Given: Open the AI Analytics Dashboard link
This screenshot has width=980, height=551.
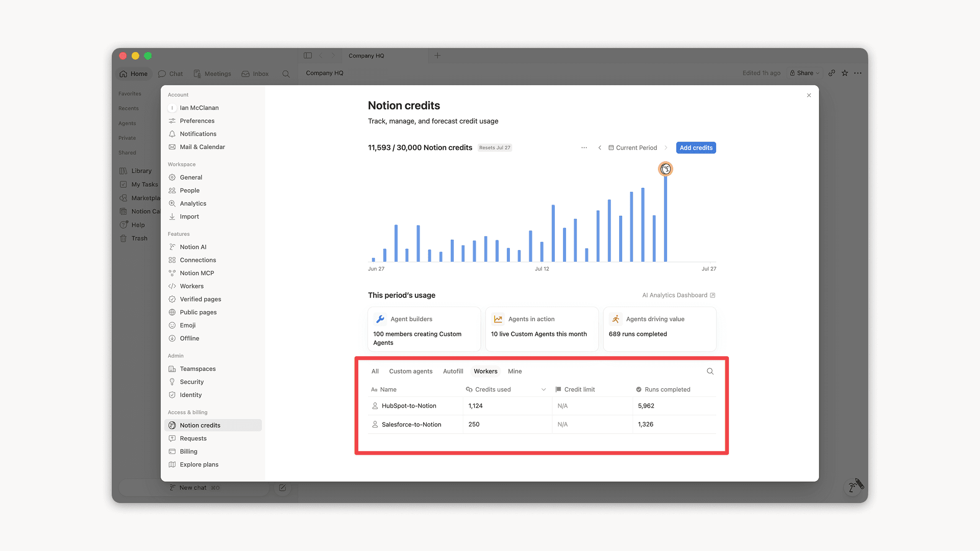Looking at the screenshot, I should pos(678,295).
